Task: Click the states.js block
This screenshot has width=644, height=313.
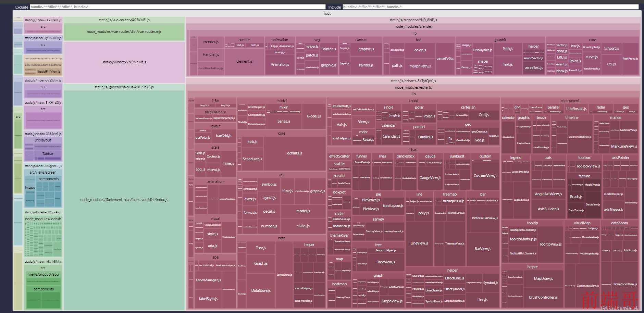Action: (x=303, y=226)
